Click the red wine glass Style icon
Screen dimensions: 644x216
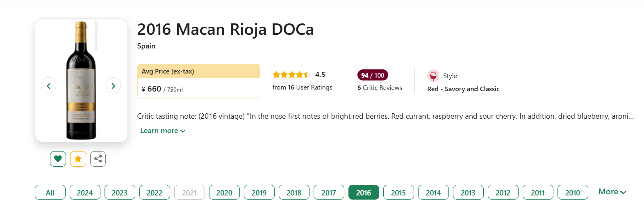click(x=433, y=76)
